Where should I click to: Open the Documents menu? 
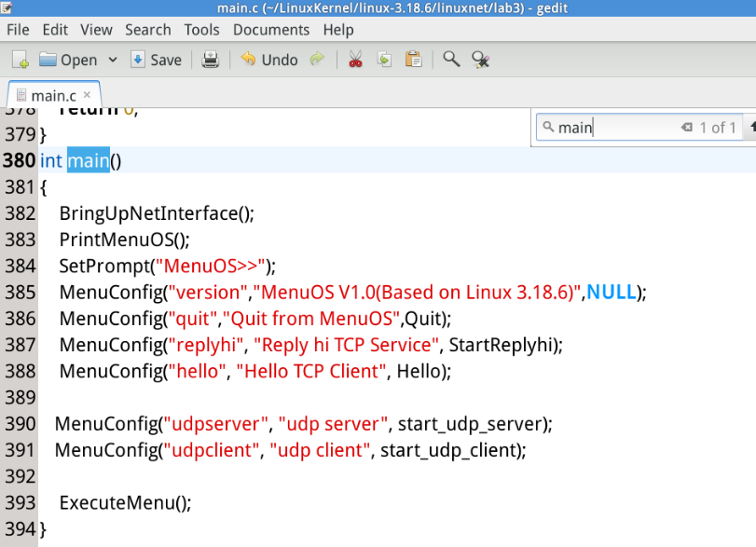(x=271, y=30)
